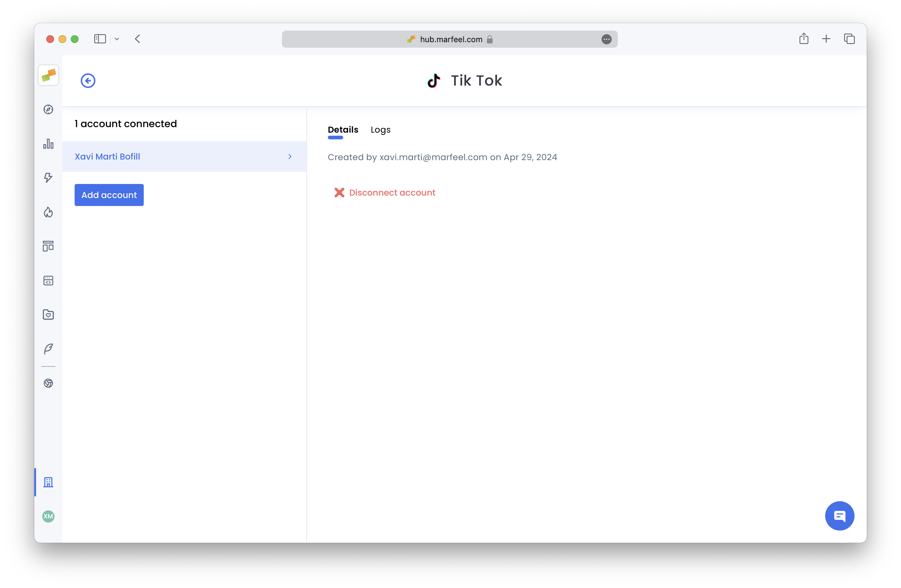The image size is (901, 588).
Task: Click the Add account button
Action: (109, 195)
